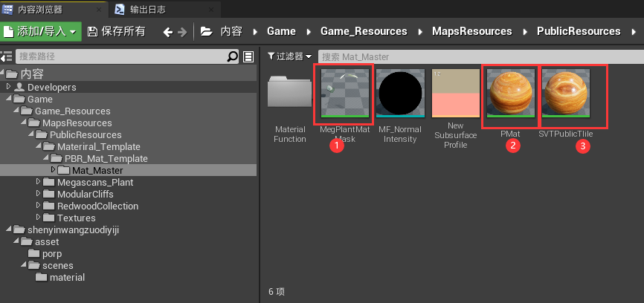Select the Developers folder
This screenshot has width=644, height=303.
(51, 88)
